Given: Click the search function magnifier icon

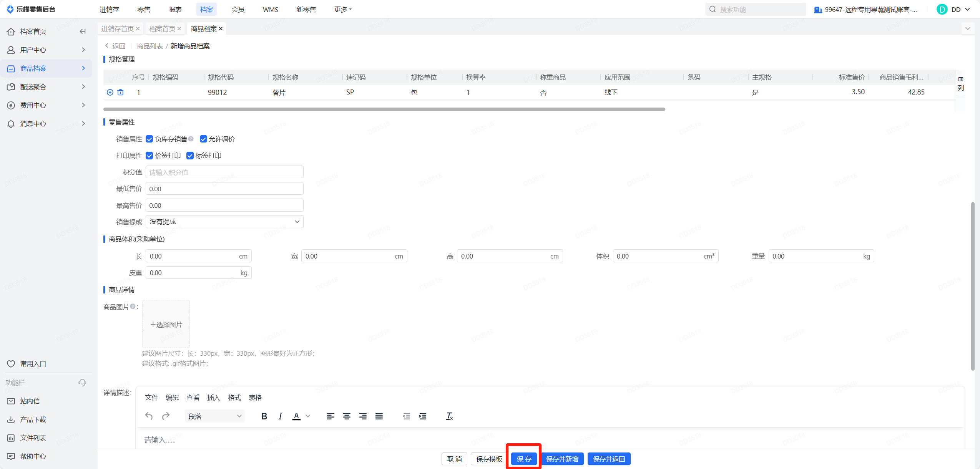Looking at the screenshot, I should (x=713, y=9).
